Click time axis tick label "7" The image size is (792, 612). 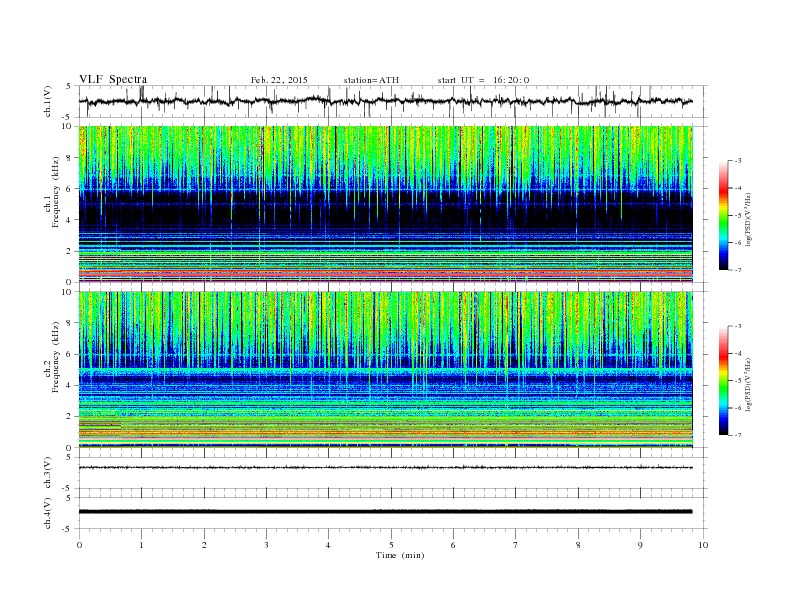(516, 545)
